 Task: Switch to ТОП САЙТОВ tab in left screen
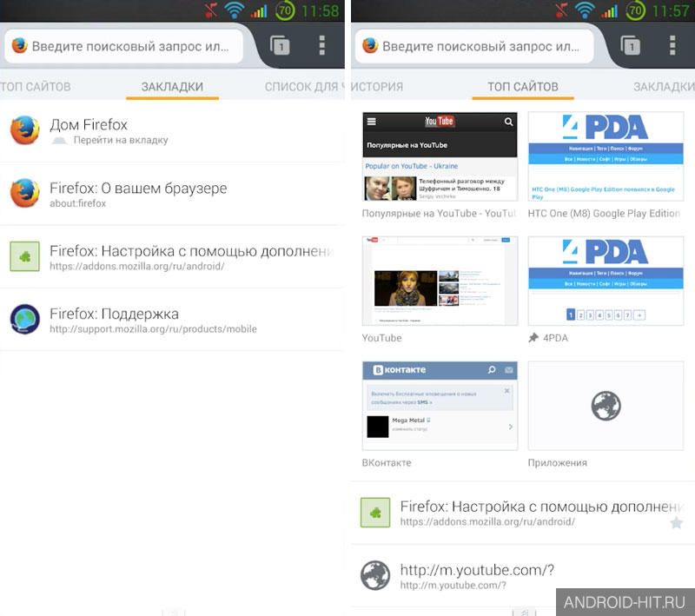click(36, 86)
